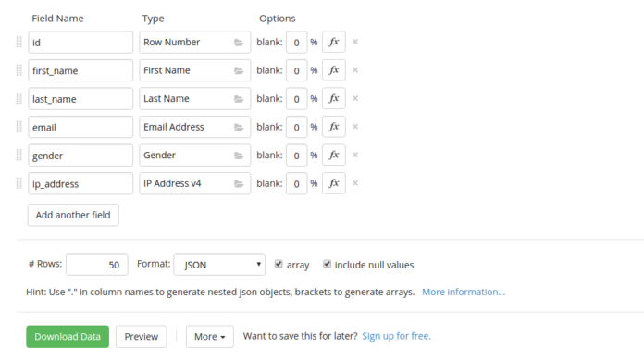644x361 pixels.
Task: Change the First Name type field
Action: pyautogui.click(x=194, y=70)
